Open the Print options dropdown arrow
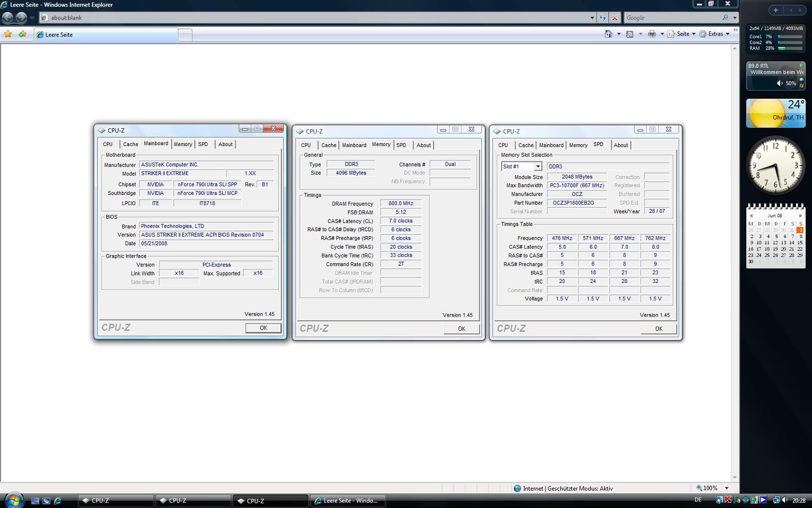 pos(662,34)
